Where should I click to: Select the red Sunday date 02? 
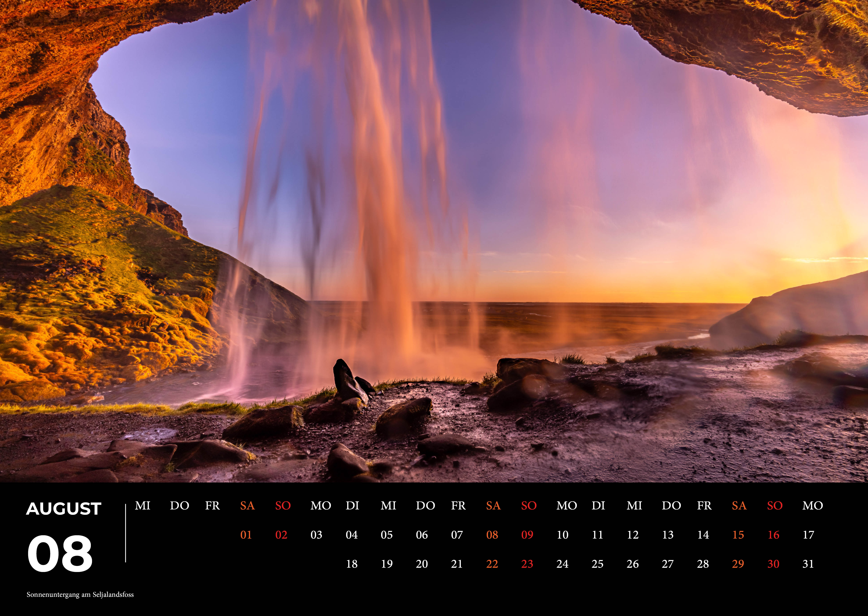point(281,535)
